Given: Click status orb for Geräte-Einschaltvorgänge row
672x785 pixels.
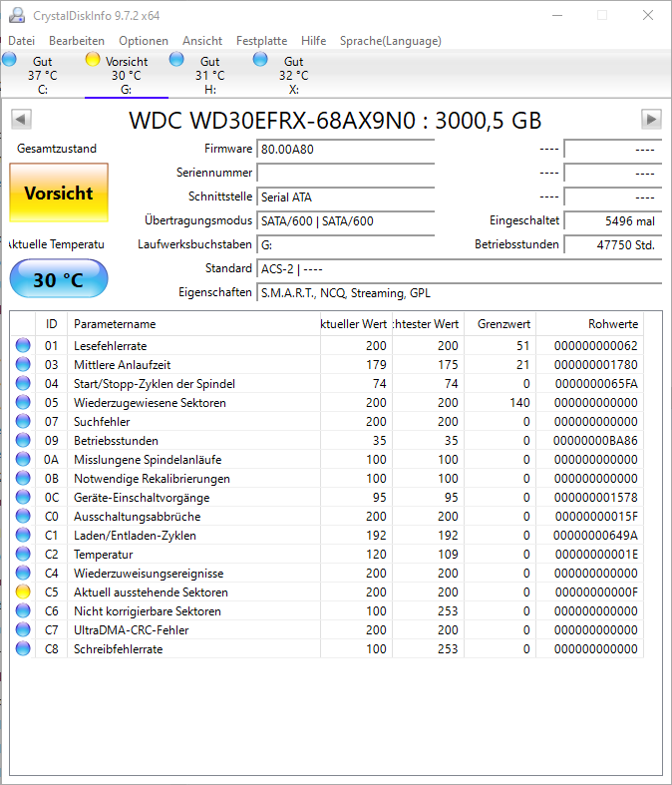Looking at the screenshot, I should 23,497.
